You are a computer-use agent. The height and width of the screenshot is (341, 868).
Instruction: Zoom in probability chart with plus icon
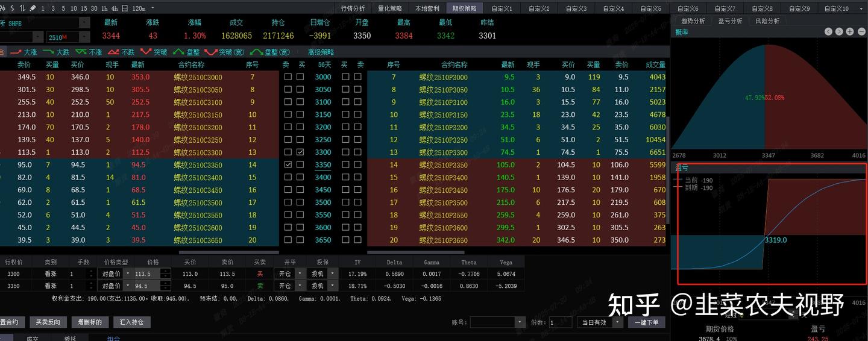[849, 32]
